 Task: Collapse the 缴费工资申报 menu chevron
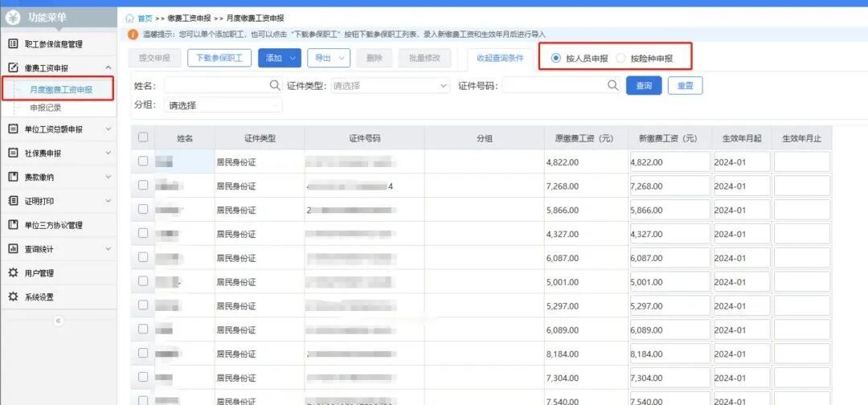tap(108, 67)
